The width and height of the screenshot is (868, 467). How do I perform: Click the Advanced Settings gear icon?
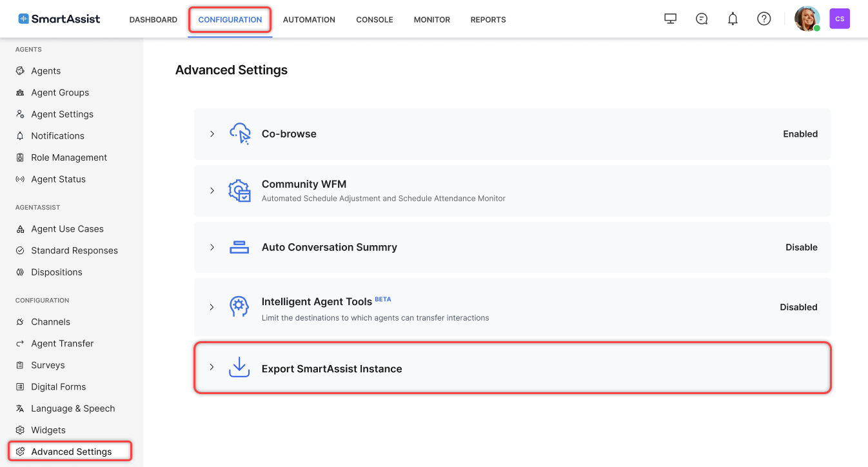(20, 452)
